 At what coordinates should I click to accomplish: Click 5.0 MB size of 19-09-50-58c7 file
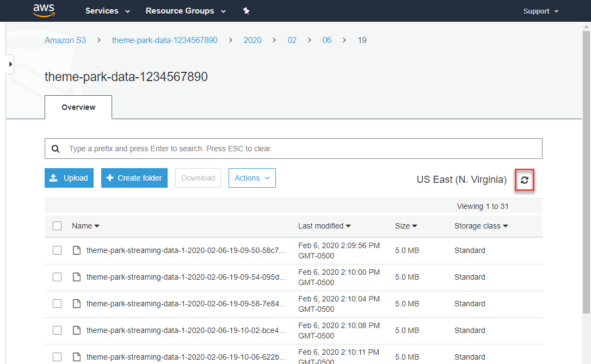(x=407, y=250)
